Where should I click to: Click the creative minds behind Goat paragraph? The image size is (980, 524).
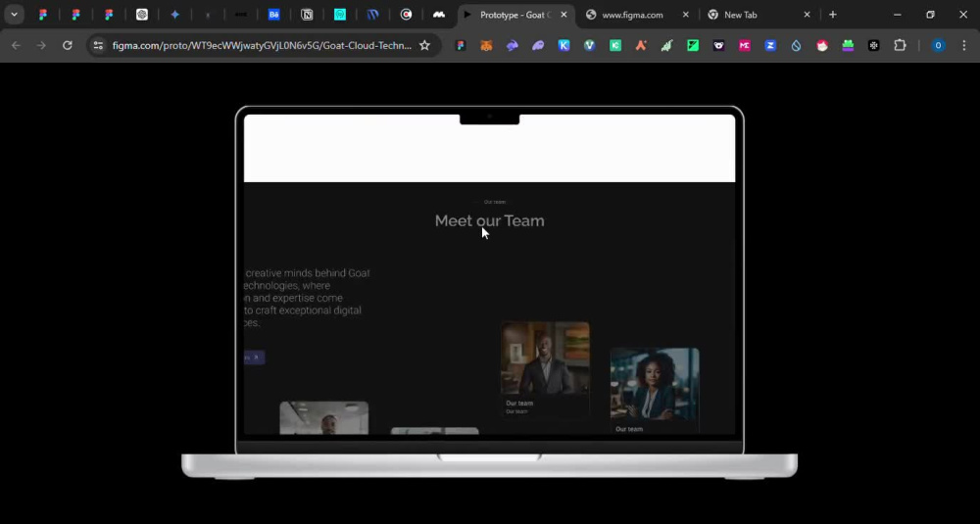pyautogui.click(x=307, y=298)
